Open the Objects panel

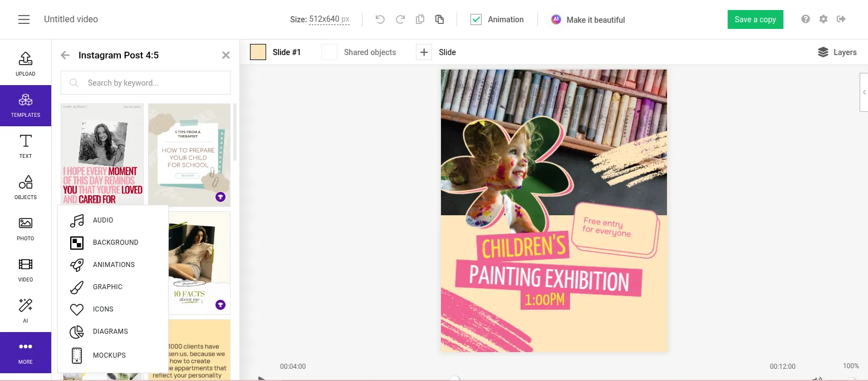pyautogui.click(x=26, y=187)
